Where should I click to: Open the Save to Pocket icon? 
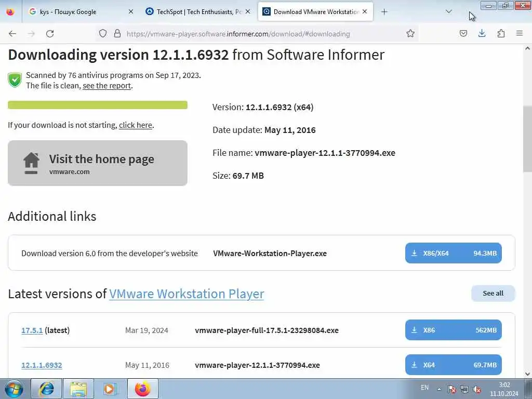(463, 33)
